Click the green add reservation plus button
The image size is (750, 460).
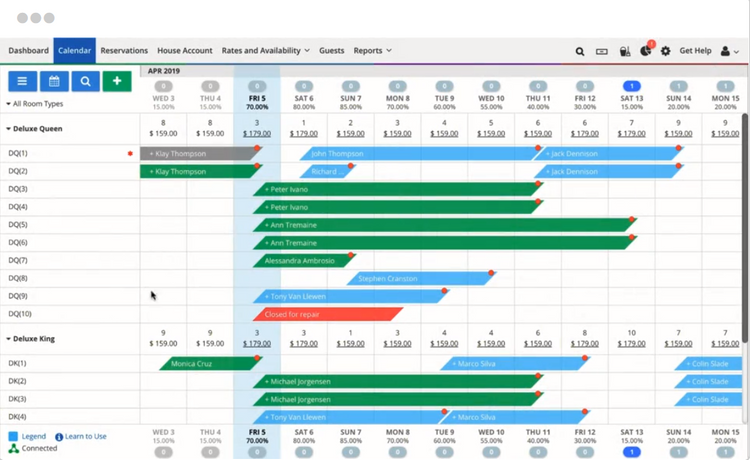[117, 81]
